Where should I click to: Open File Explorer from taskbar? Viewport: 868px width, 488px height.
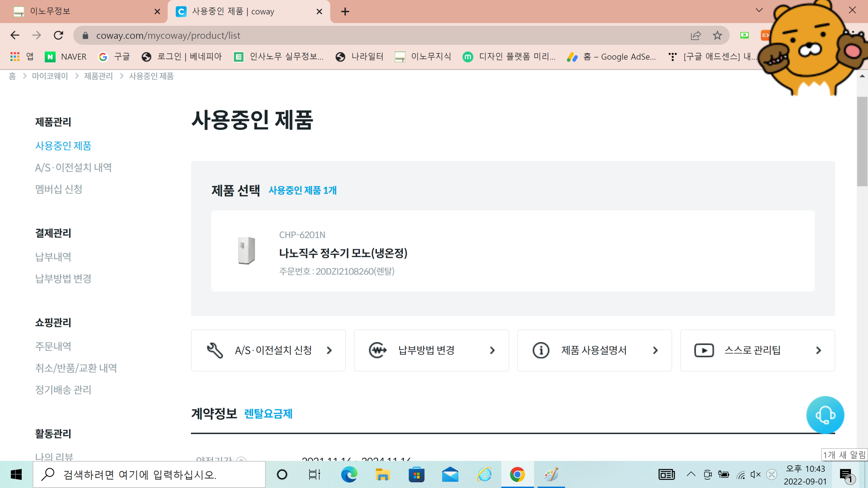[x=383, y=475]
